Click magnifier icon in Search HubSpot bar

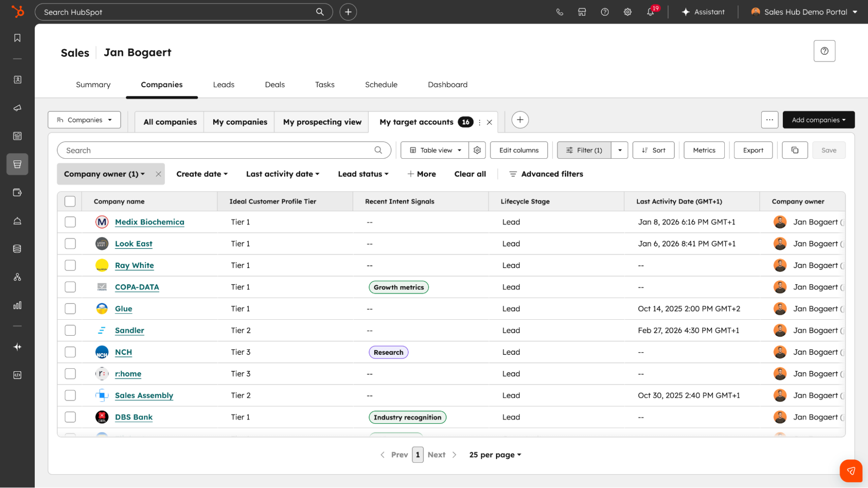tap(320, 12)
